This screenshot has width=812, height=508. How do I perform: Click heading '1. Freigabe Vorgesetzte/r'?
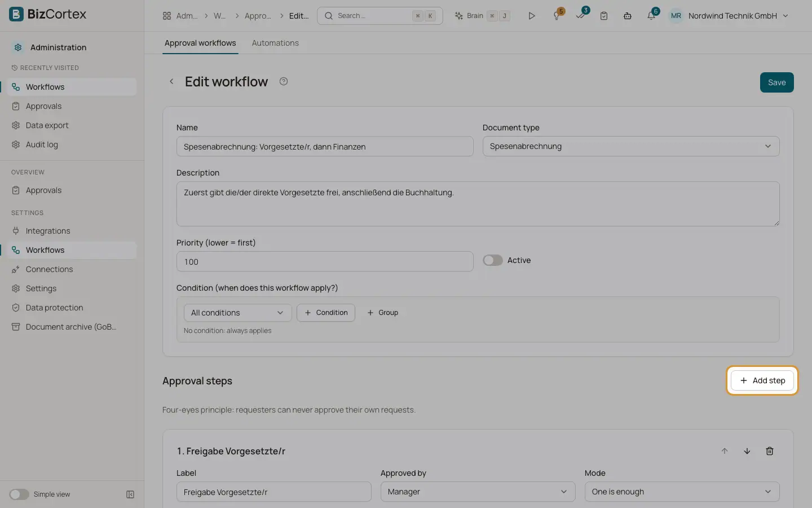231,451
